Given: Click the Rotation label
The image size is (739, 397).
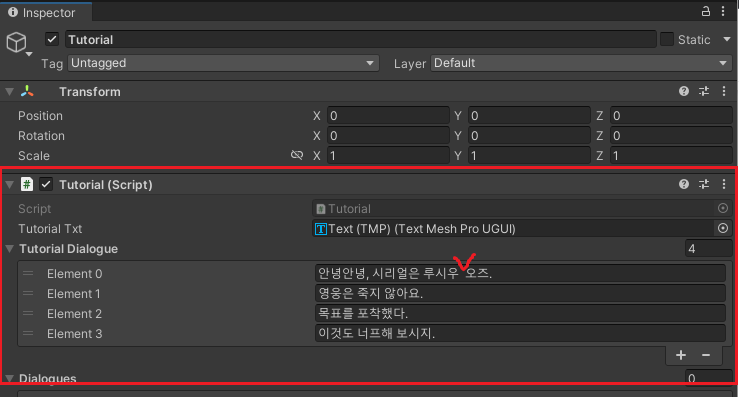Looking at the screenshot, I should 41,136.
